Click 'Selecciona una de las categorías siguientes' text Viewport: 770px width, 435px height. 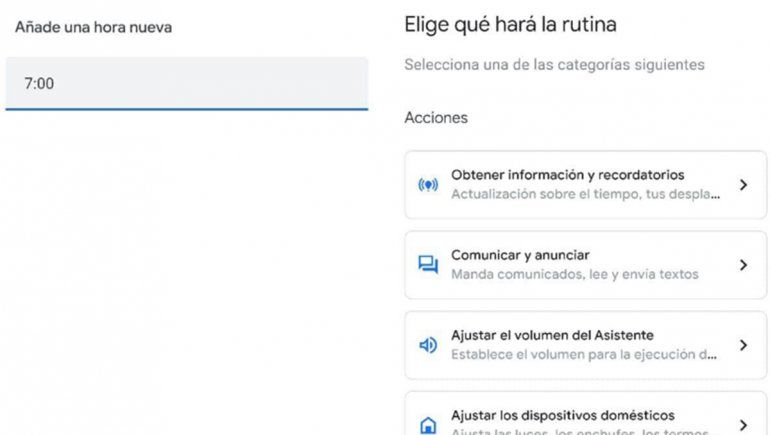[554, 65]
